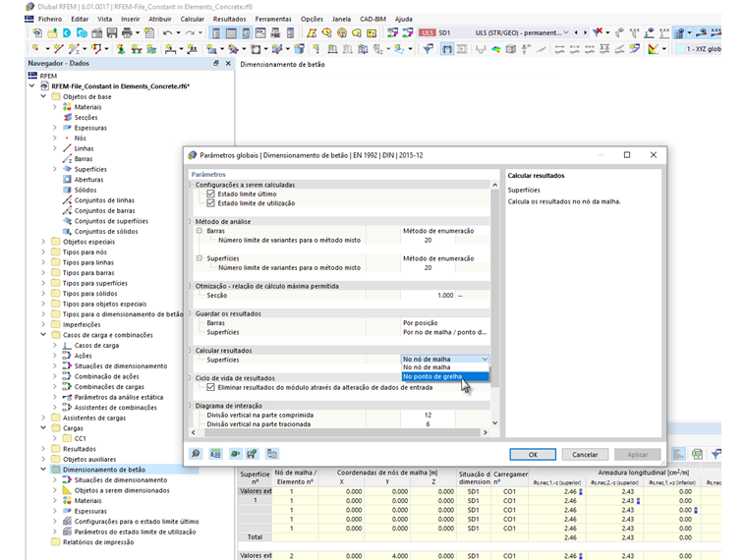Select Relatórios de impressão tree item

pyautogui.click(x=98, y=542)
